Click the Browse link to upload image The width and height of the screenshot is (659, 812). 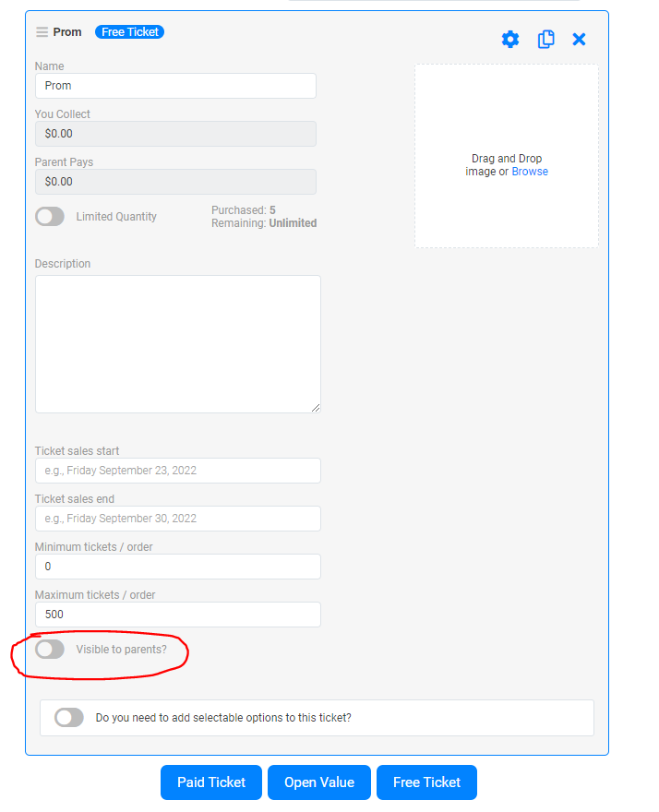click(x=530, y=172)
